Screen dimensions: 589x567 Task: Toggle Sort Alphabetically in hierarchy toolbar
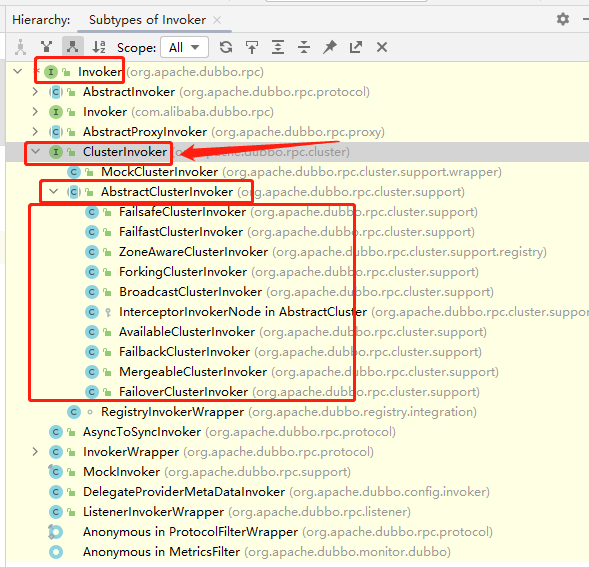[x=99, y=47]
